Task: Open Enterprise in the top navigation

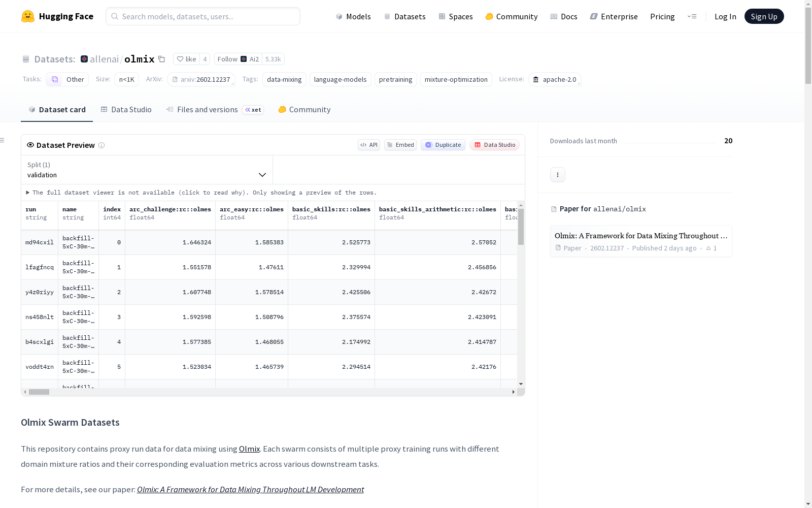Action: [x=614, y=16]
